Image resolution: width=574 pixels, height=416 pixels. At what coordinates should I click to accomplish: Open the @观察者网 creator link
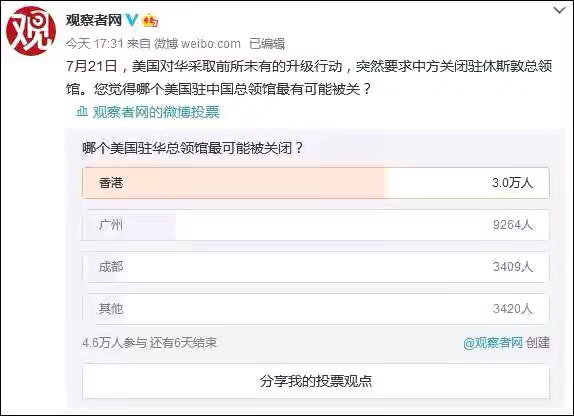coord(493,343)
